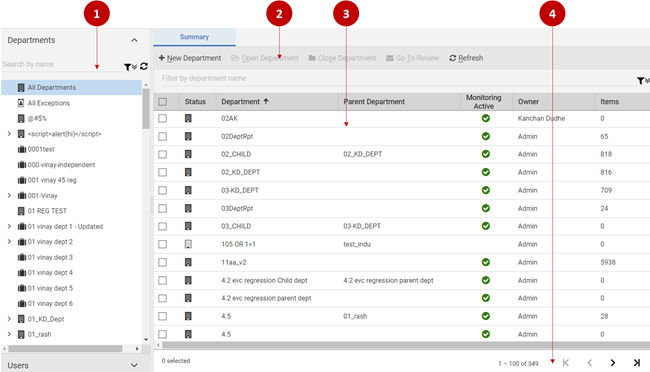Click monitoring active checkmark for 11aa_v2

click(x=486, y=262)
